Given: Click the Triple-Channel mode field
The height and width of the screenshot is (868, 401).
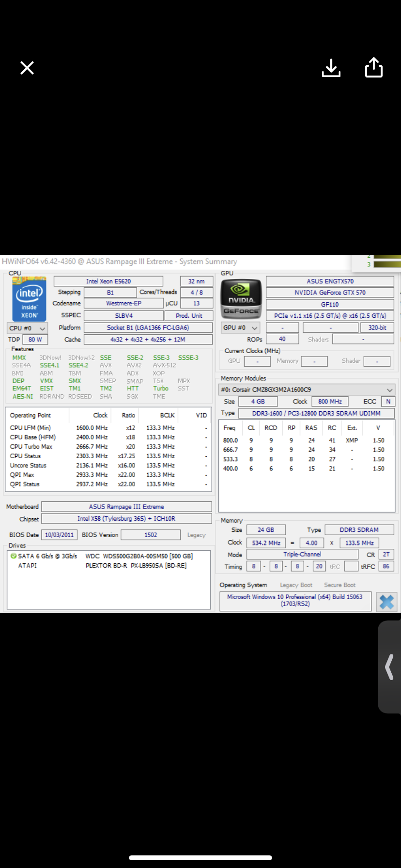Looking at the screenshot, I should pos(302,555).
